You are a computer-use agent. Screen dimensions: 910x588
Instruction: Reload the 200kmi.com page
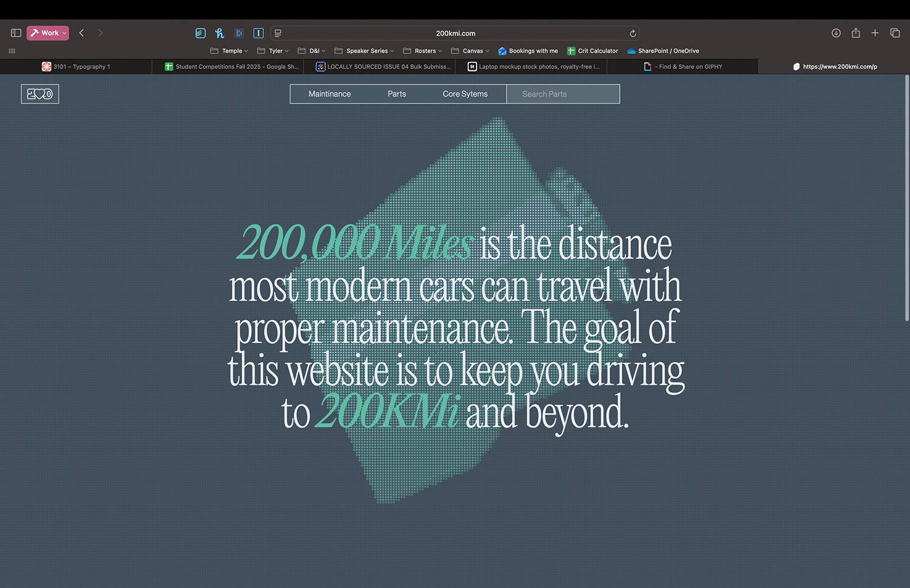click(632, 33)
